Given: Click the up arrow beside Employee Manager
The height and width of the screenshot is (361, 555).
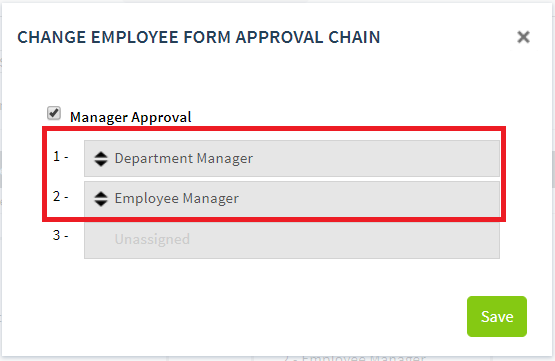Looking at the screenshot, I should tap(101, 195).
